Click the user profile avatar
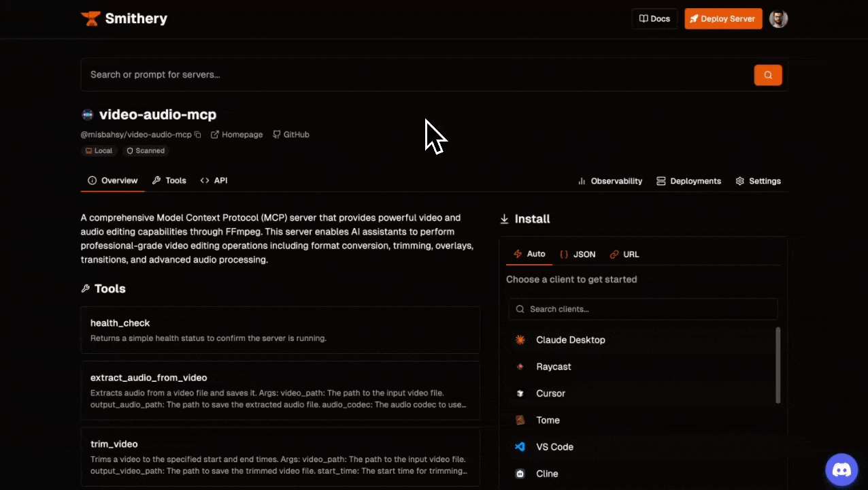Viewport: 868px width, 490px height. (x=778, y=19)
